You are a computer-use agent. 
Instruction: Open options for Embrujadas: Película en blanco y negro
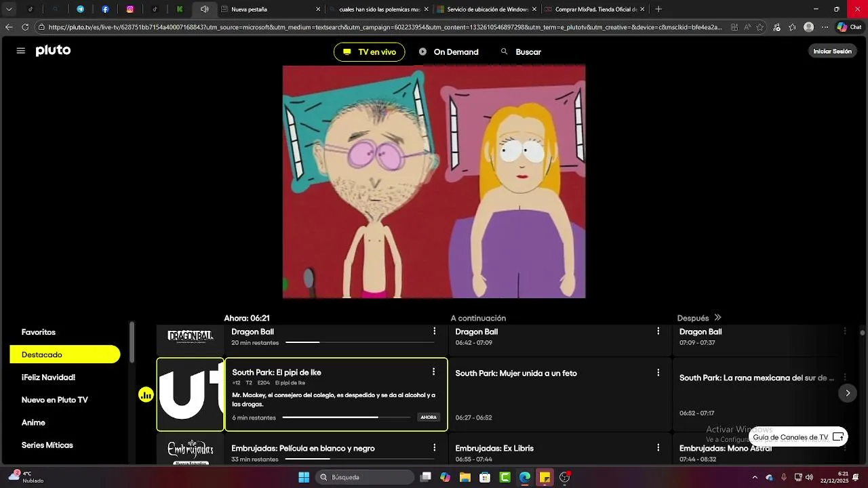click(x=435, y=448)
